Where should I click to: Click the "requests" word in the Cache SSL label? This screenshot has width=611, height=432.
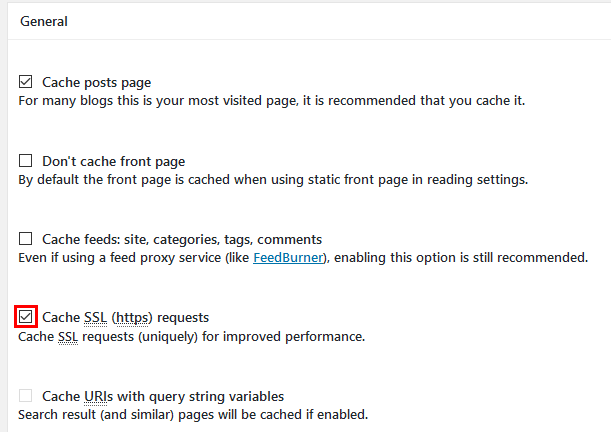click(181, 317)
